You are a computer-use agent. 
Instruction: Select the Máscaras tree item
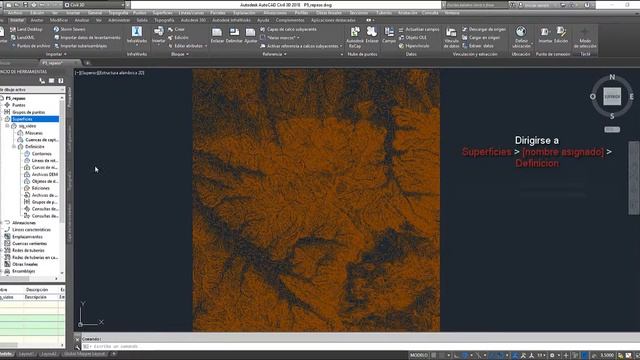click(33, 133)
